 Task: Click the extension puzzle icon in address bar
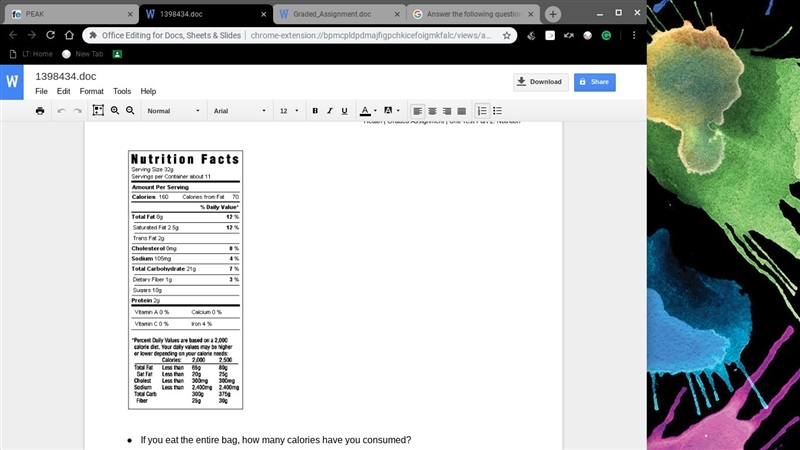click(93, 35)
